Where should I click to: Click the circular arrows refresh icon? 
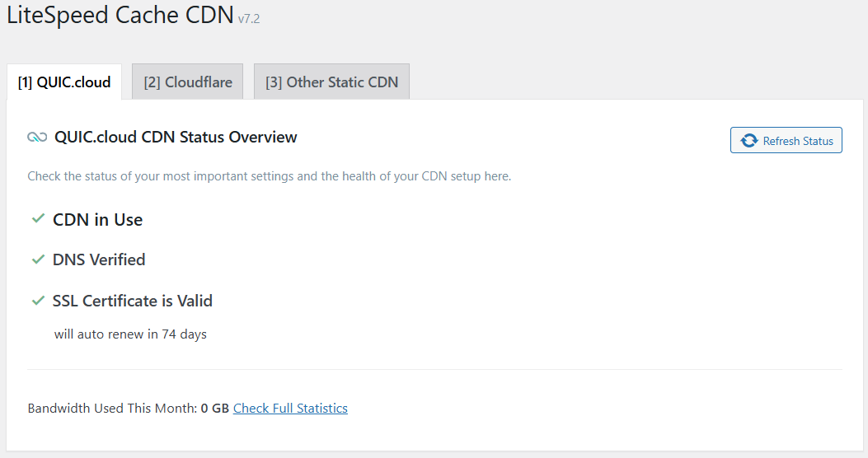pos(749,141)
